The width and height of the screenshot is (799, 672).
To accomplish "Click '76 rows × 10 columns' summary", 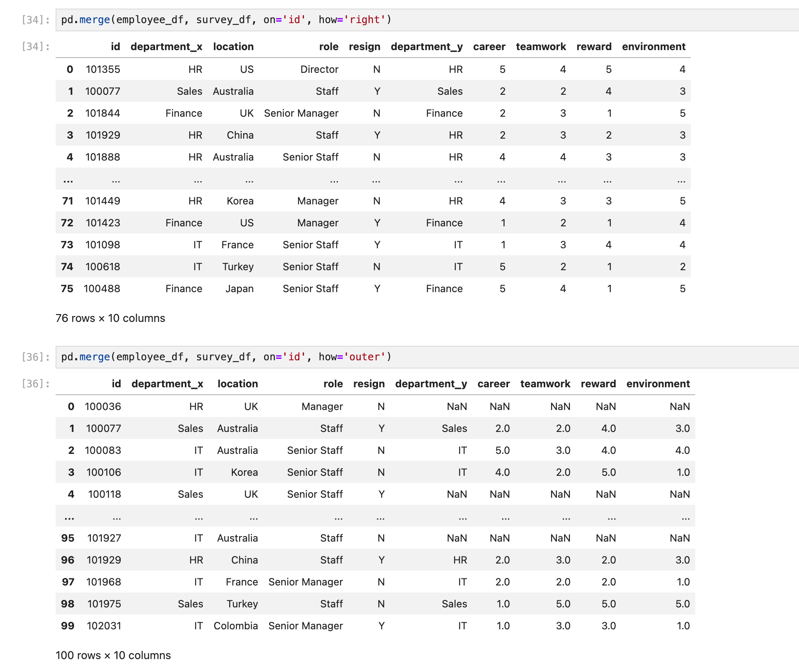I will (x=110, y=318).
